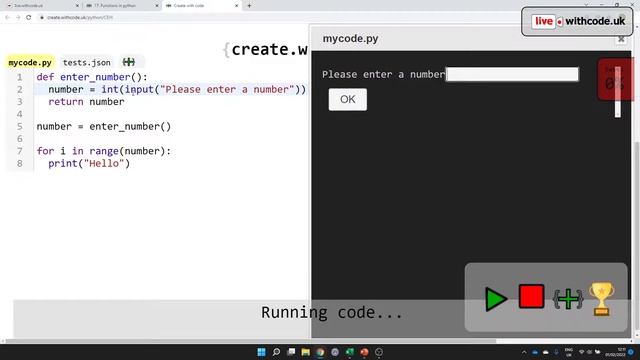Click code line 3 'return number'
This screenshot has height=360, width=640.
pyautogui.click(x=86, y=102)
